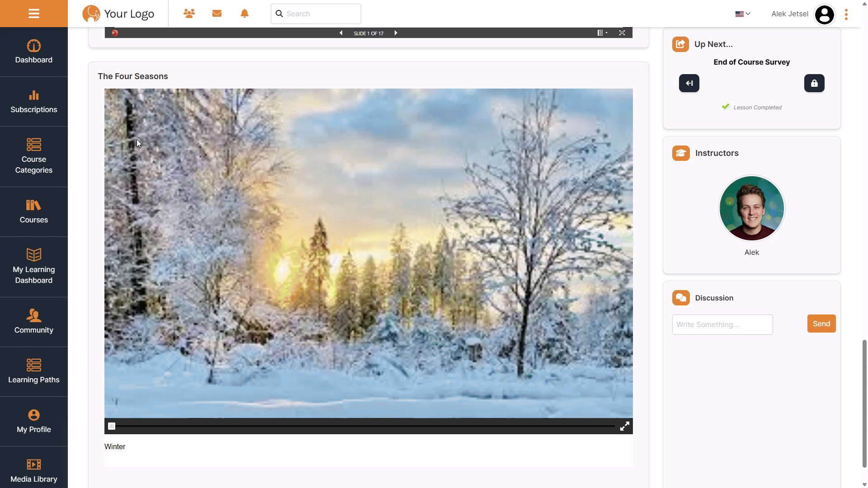The width and height of the screenshot is (868, 488).
Task: Open the Media Library
Action: [34, 470]
